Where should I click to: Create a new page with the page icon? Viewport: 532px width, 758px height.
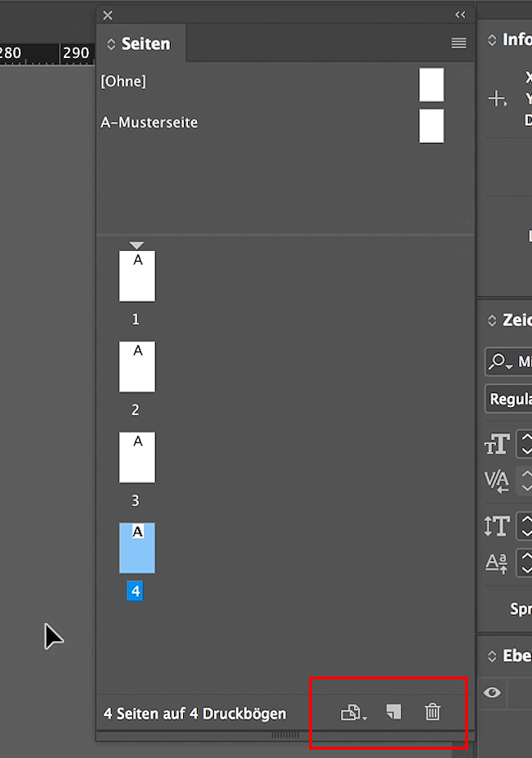[394, 712]
